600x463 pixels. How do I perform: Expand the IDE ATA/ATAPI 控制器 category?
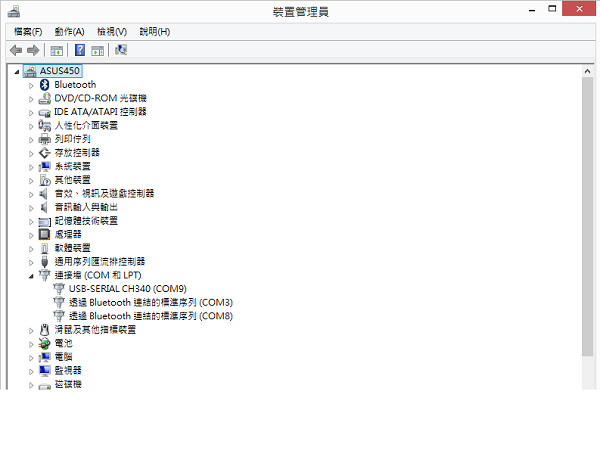pyautogui.click(x=31, y=113)
